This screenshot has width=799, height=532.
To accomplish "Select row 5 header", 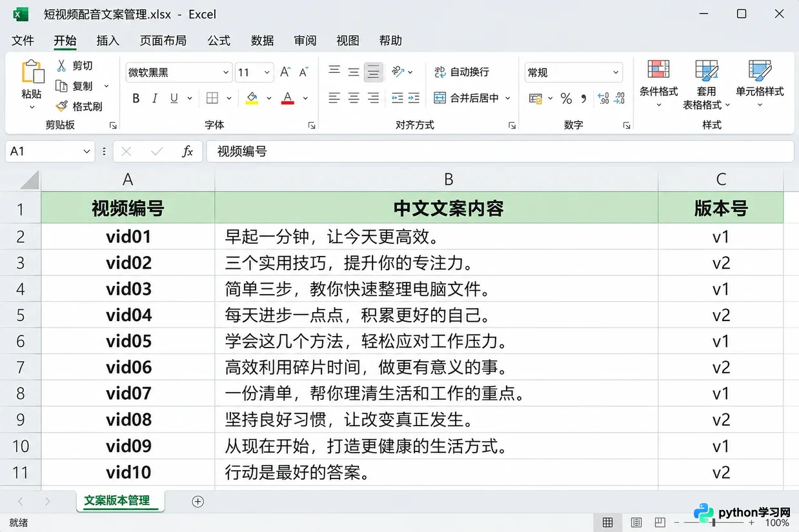I will coord(21,315).
